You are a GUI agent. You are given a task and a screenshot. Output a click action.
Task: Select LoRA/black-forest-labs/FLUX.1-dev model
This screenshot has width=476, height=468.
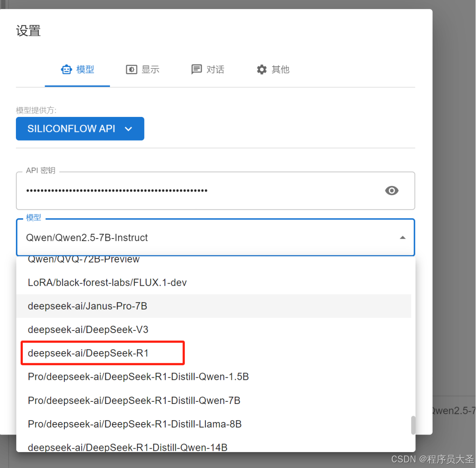(214, 282)
